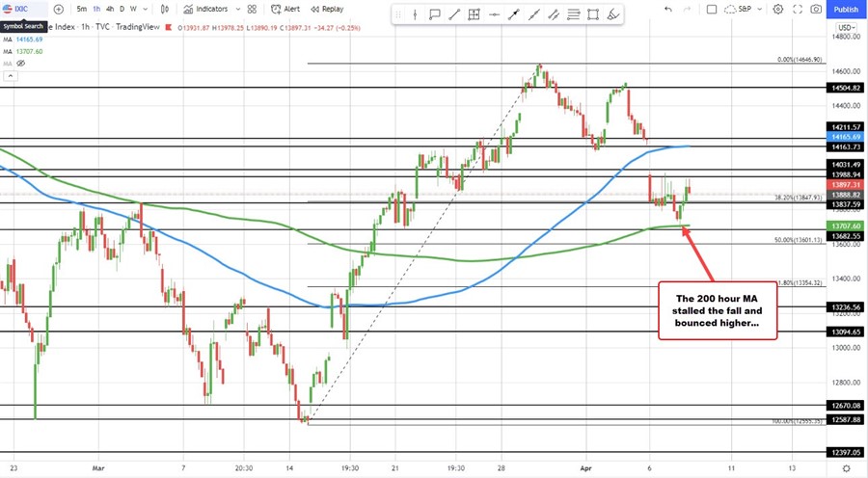Click the 12670.08 price line label
Viewport: 868px width, 478px height.
click(845, 406)
